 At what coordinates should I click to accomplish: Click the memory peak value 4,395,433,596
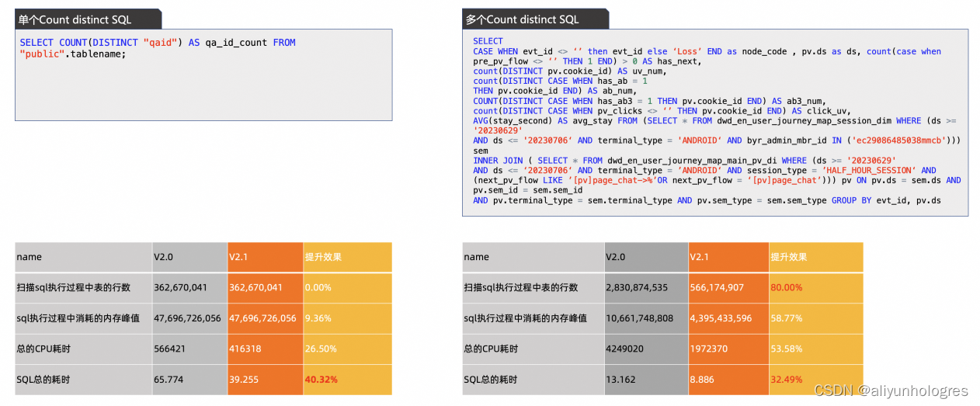pos(728,318)
